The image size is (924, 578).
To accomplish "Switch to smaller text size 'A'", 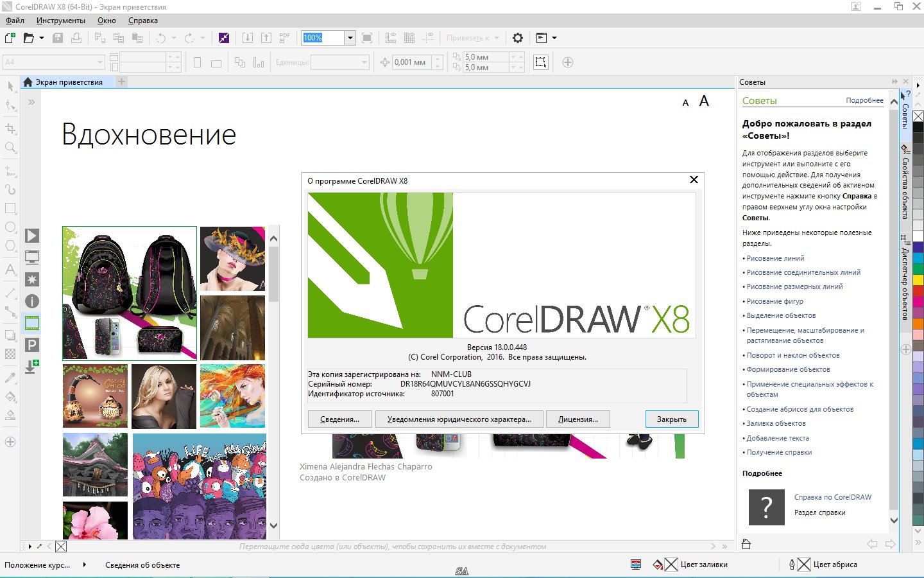I will click(x=685, y=103).
